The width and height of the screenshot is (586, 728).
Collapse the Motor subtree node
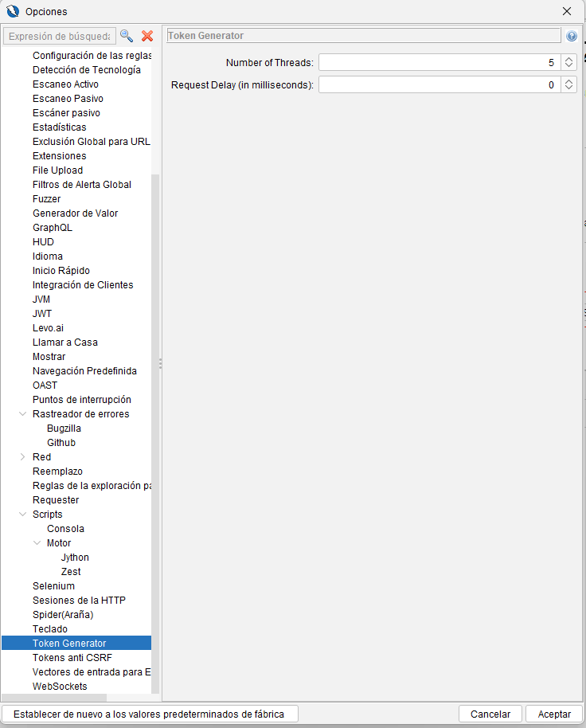37,543
